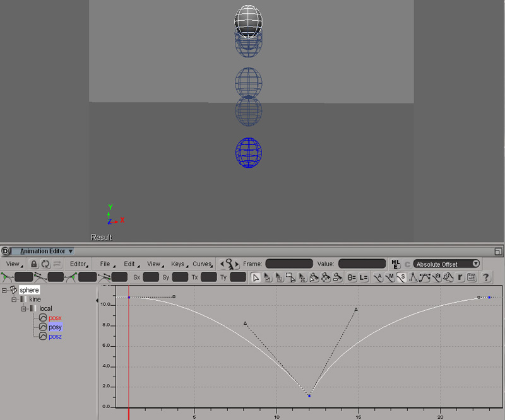Screen dimensions: 505x420
Task: Open the property page list icon
Action: click(472, 277)
